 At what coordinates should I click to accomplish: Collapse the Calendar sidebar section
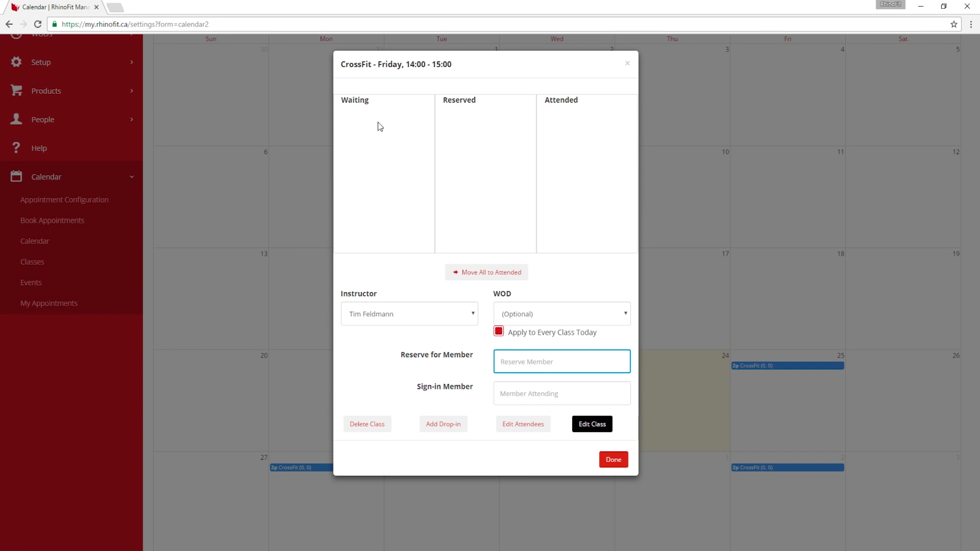(132, 177)
